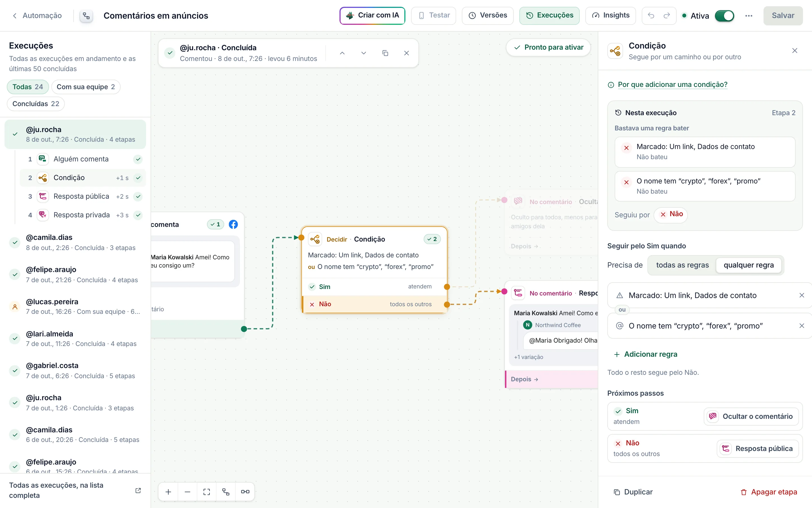
Task: Open the Insights tab
Action: (610, 16)
